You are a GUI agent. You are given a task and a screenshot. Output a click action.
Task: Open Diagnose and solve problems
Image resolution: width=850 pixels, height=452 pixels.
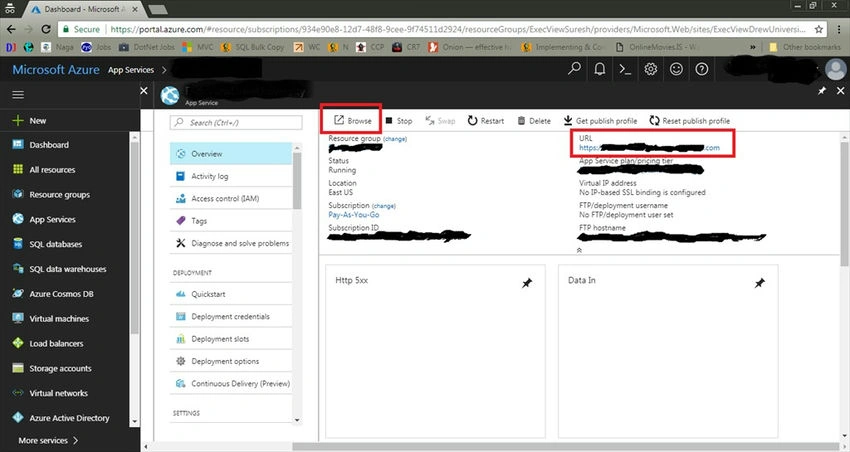231,243
